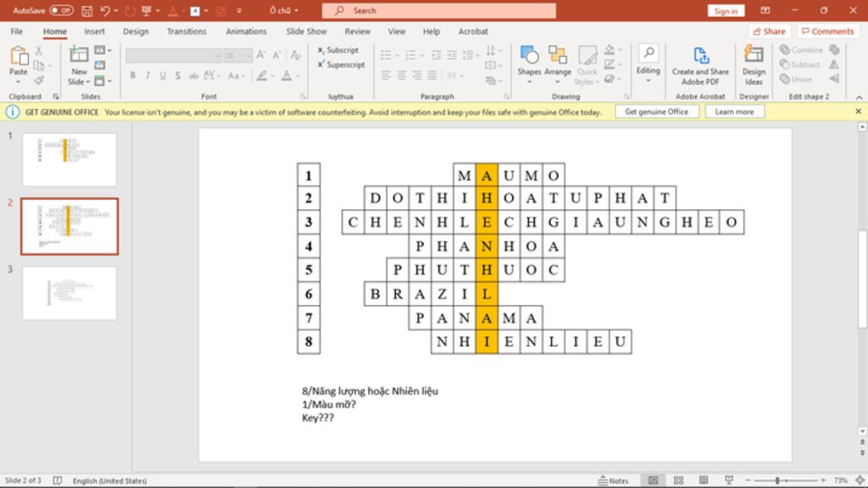Screen dimensions: 868x488
Task: Click zoom in plus button
Action: (824, 480)
